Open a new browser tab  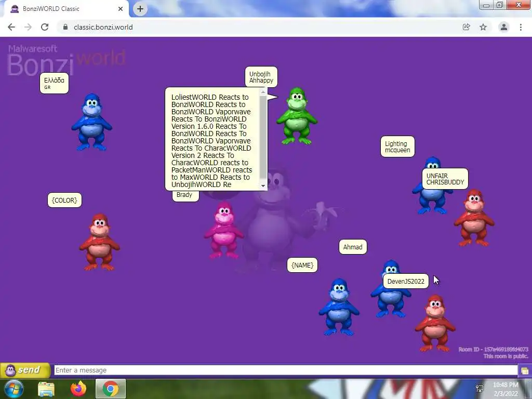[x=140, y=9]
